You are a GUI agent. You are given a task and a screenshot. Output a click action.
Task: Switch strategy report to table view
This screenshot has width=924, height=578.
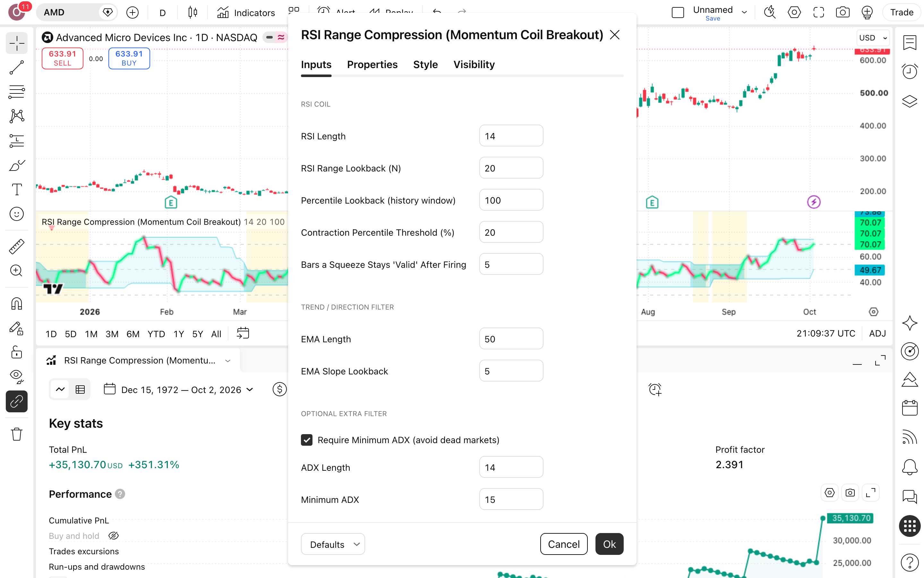80,390
